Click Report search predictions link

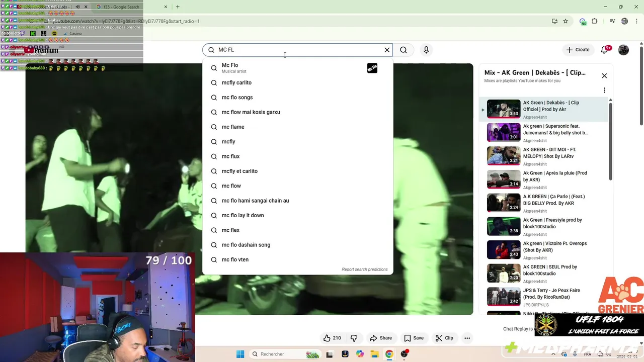[365, 269]
